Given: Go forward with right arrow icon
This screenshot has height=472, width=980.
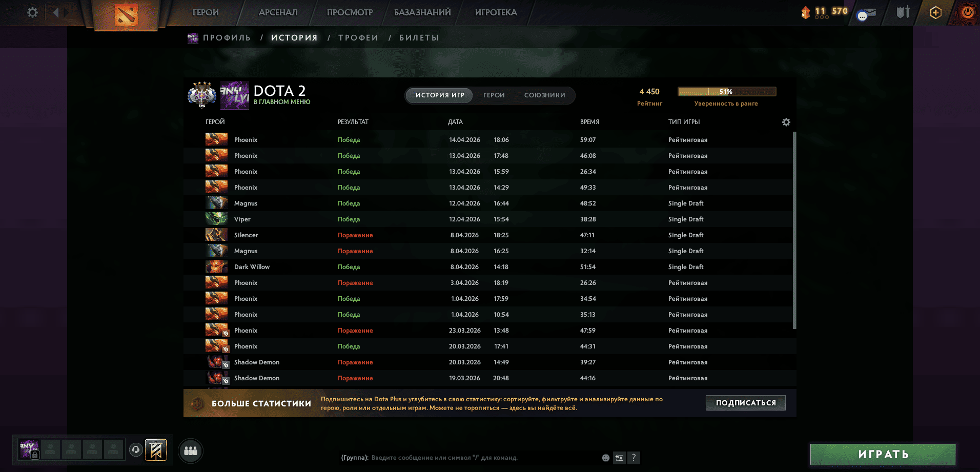Looking at the screenshot, I should click(67, 12).
